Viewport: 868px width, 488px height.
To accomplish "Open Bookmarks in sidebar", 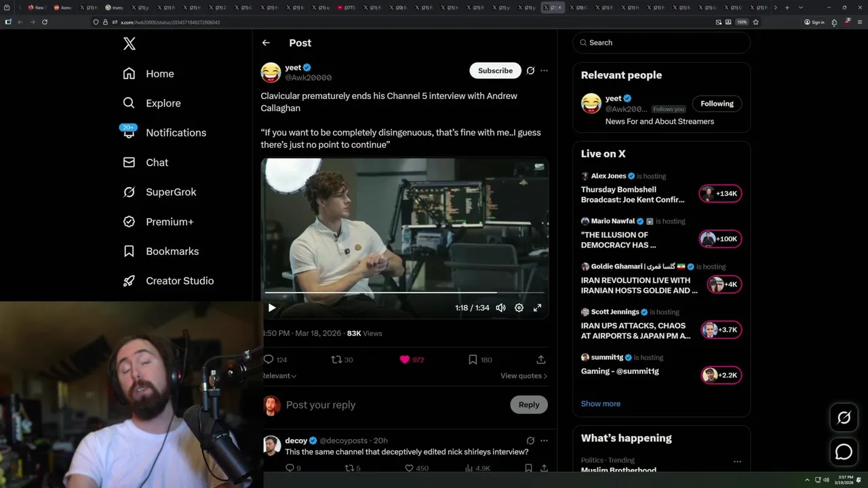I will [161, 251].
